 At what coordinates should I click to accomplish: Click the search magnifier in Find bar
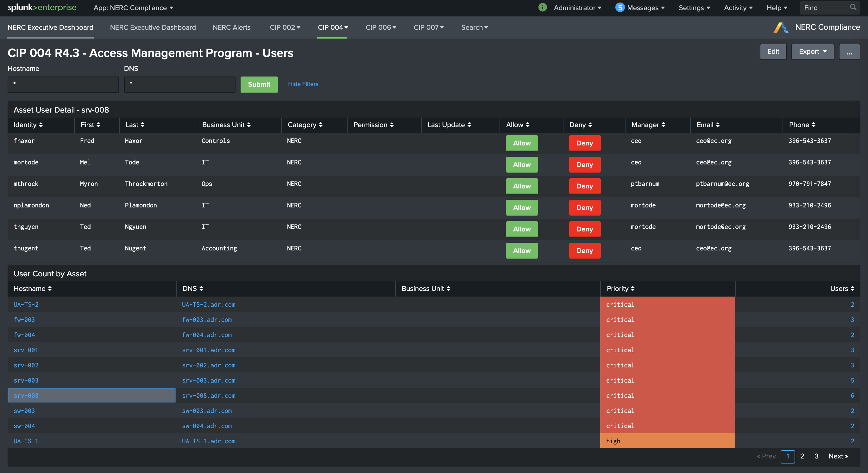click(x=853, y=7)
